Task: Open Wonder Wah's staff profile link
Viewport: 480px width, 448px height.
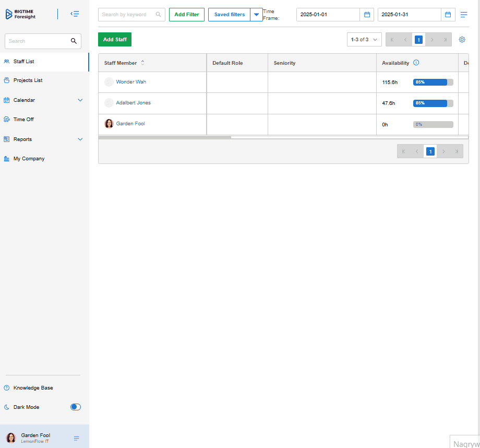Action: point(131,82)
